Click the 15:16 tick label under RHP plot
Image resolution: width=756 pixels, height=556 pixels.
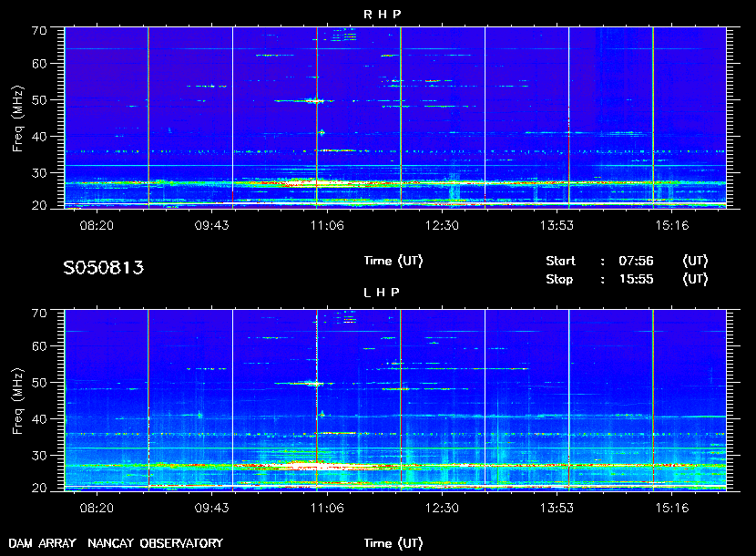(x=672, y=225)
